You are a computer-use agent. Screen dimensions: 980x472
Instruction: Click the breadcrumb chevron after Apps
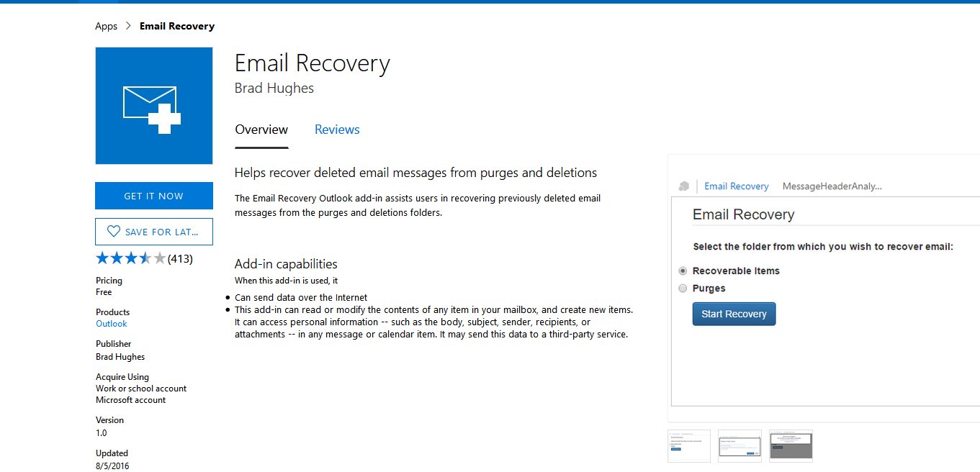128,26
